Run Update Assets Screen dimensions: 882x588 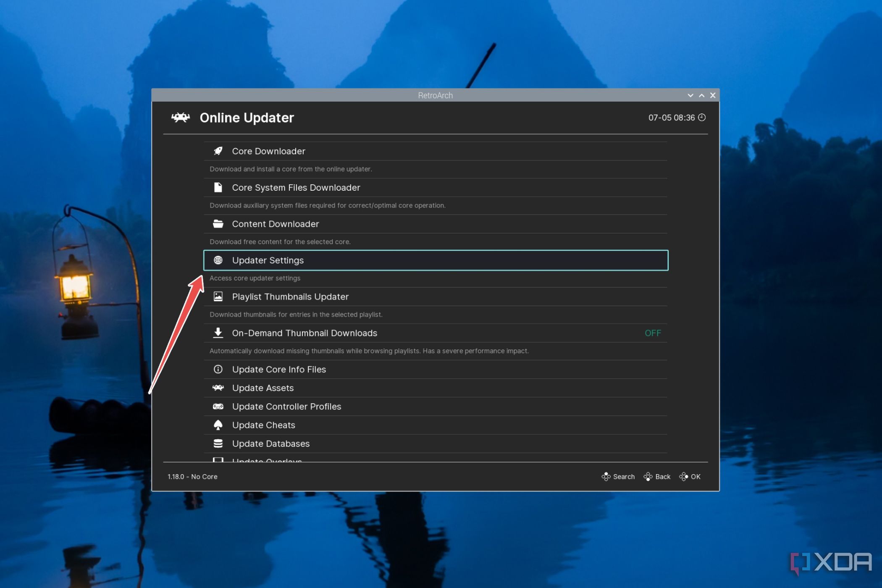point(436,388)
